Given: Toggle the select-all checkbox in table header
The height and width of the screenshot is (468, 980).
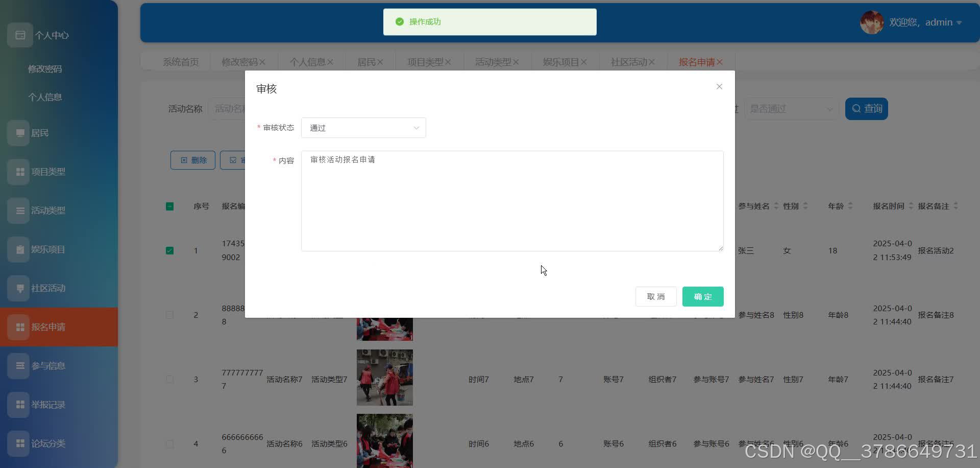Looking at the screenshot, I should 169,206.
